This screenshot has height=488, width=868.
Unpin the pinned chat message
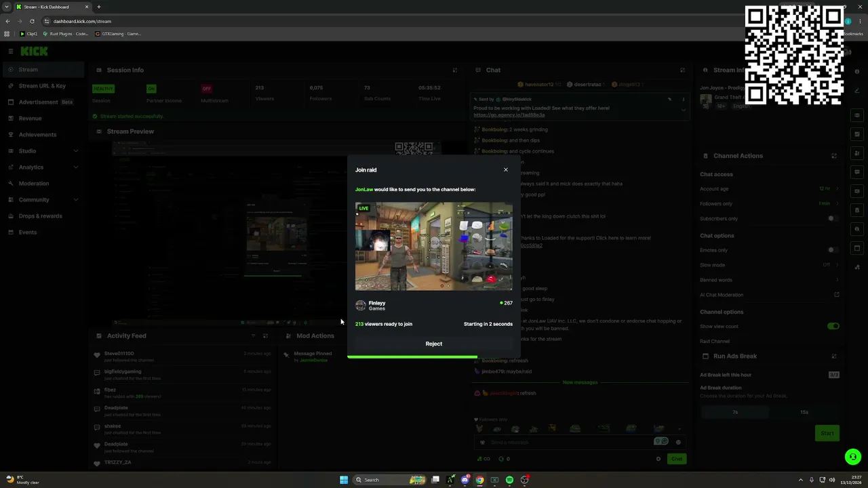coord(669,100)
